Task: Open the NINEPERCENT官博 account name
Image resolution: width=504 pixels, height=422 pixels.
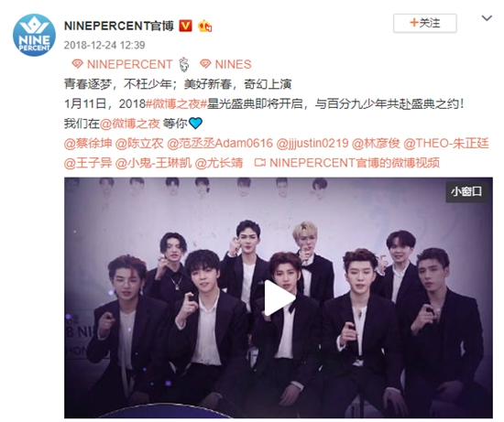Action: click(119, 26)
